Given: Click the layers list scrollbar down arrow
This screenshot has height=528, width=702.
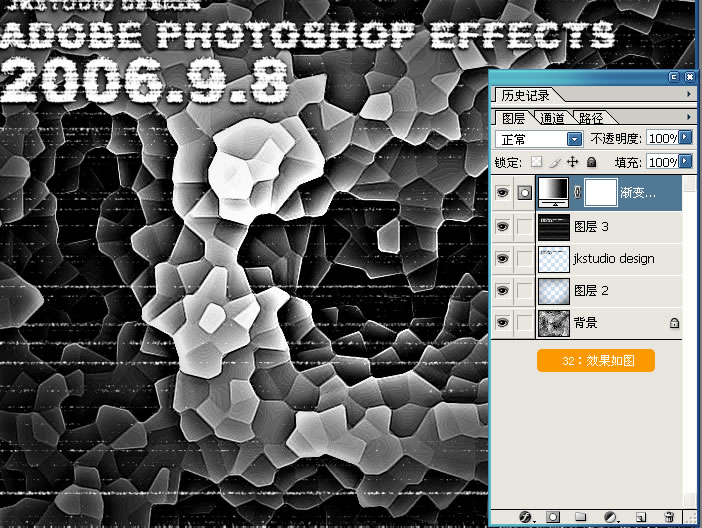Looking at the screenshot, I should pyautogui.click(x=689, y=500).
